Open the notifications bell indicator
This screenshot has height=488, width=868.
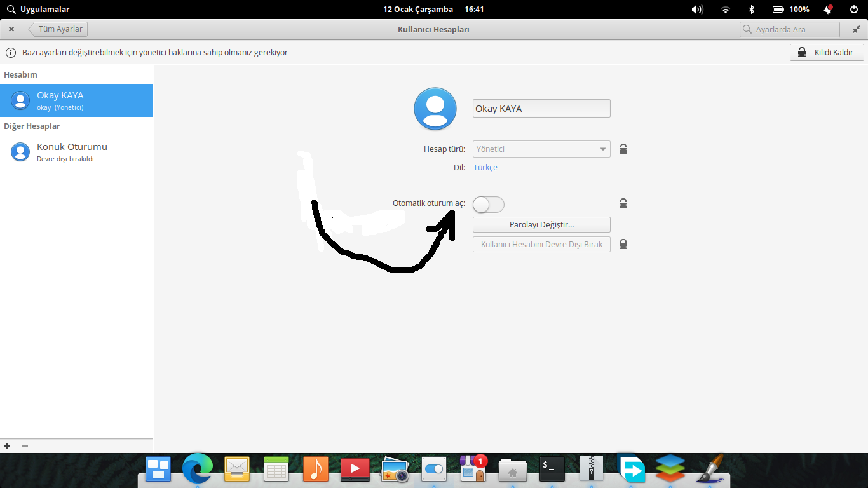[x=828, y=10]
